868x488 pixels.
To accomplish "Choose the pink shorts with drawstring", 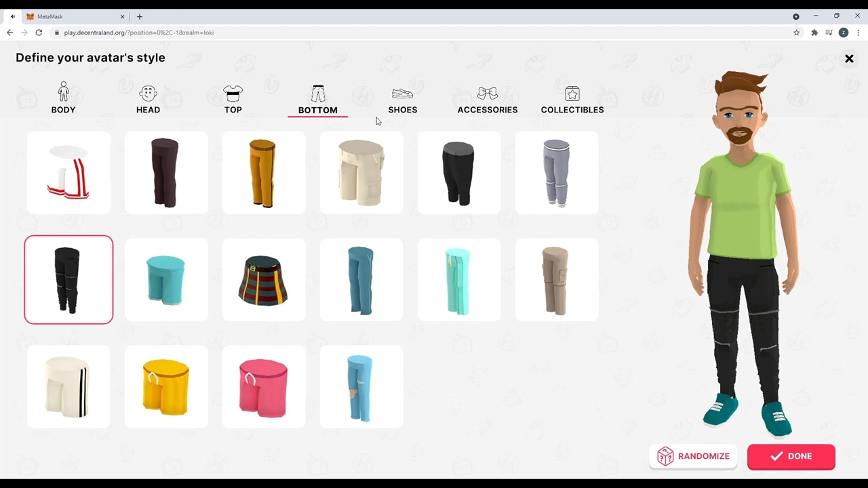I will pyautogui.click(x=264, y=387).
